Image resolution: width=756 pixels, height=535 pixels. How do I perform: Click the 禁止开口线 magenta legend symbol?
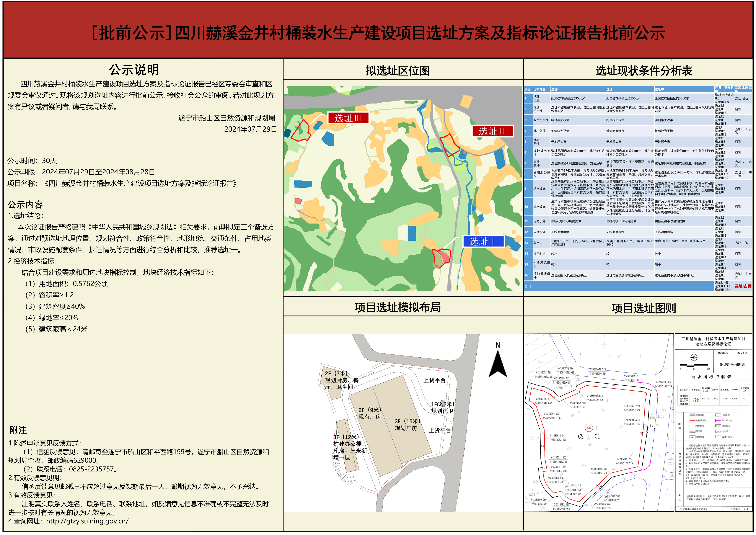pyautogui.click(x=718, y=421)
